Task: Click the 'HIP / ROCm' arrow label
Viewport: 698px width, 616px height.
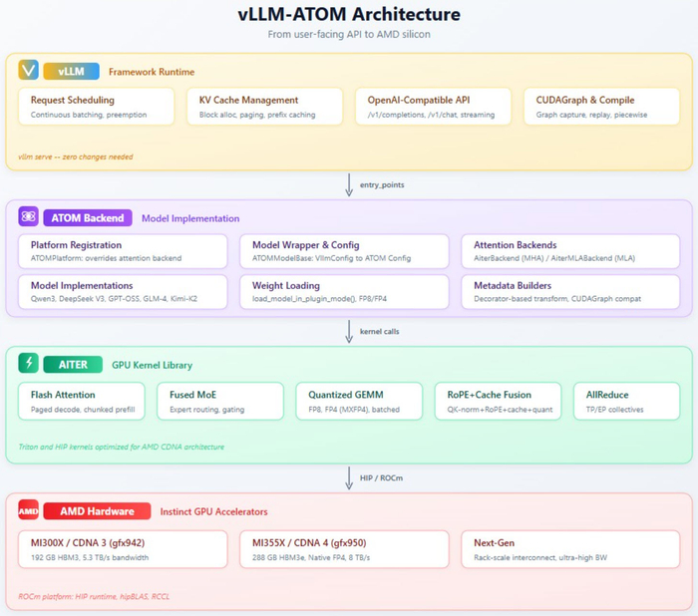Action: pyautogui.click(x=381, y=477)
